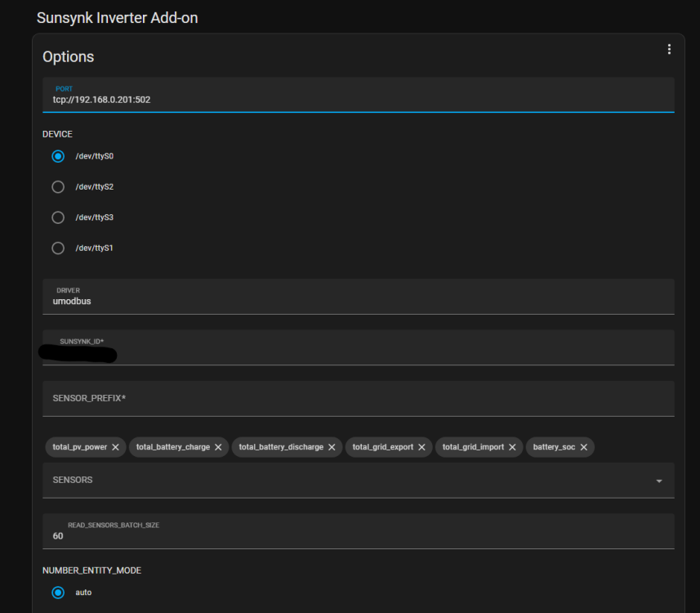Screen dimensions: 700x613
Task: Click the Options card title
Action: point(69,57)
